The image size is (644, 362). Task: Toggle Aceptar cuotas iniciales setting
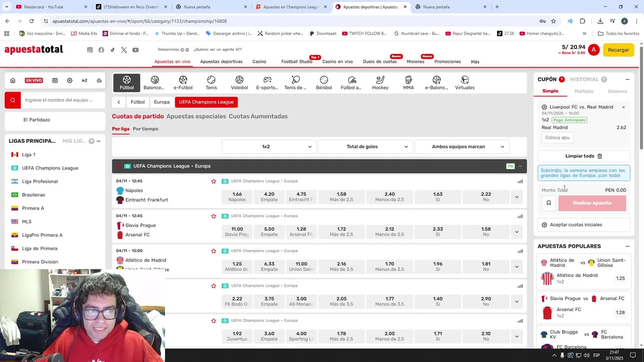tap(584, 225)
